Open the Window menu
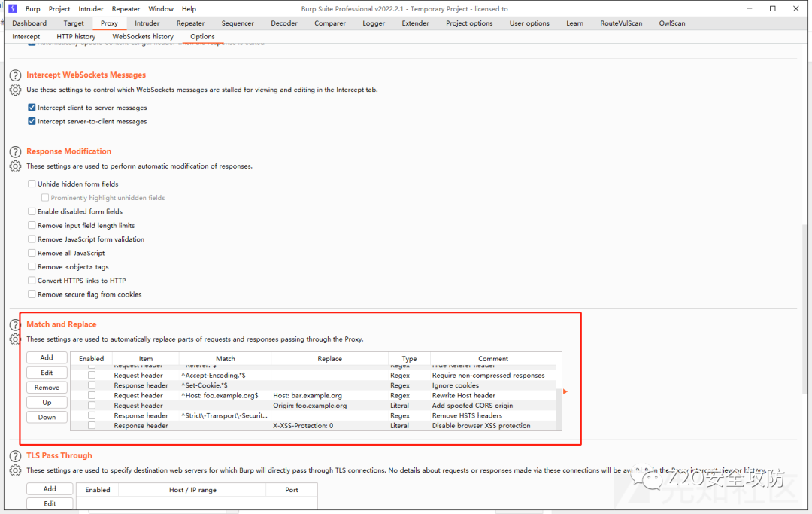This screenshot has height=514, width=812. [x=161, y=9]
